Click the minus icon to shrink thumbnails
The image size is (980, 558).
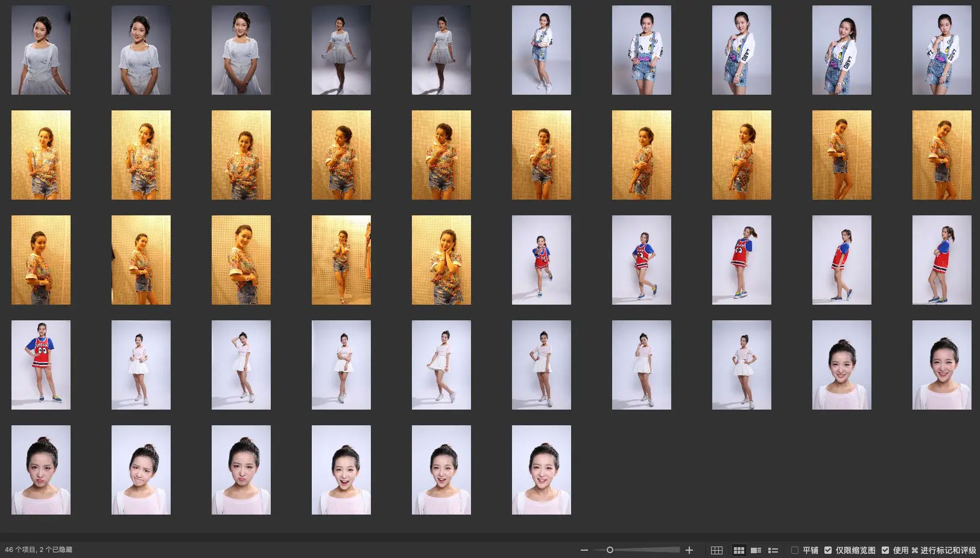pyautogui.click(x=584, y=550)
